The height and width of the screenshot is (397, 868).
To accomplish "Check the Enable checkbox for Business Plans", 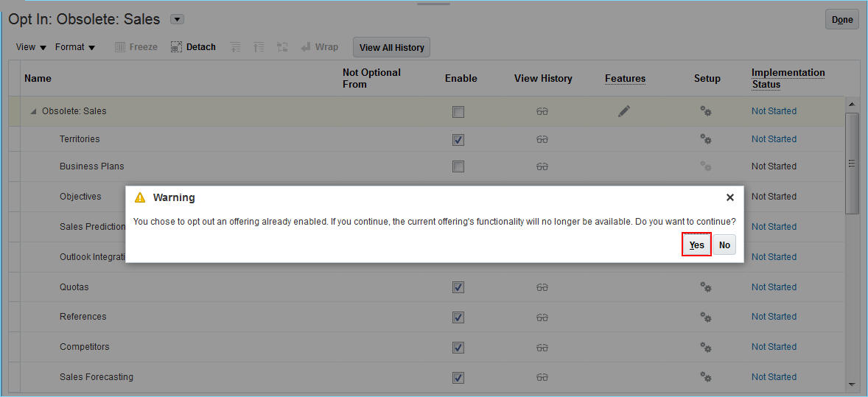I will click(458, 166).
